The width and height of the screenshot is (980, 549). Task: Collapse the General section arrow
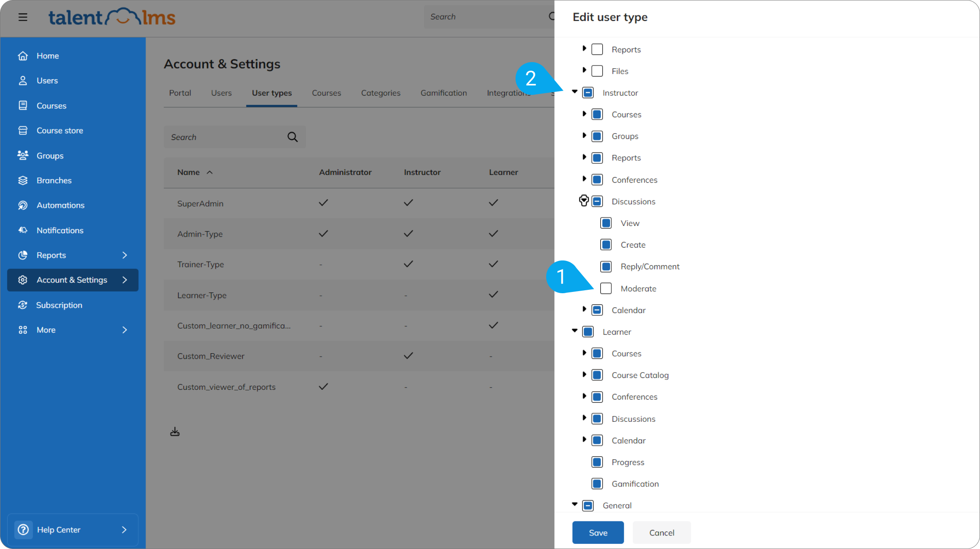pos(575,504)
